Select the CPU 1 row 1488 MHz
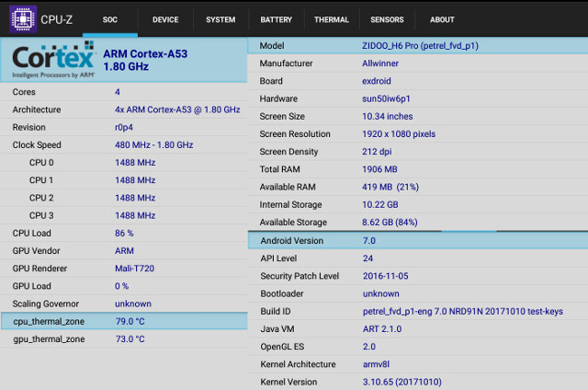 [x=124, y=180]
